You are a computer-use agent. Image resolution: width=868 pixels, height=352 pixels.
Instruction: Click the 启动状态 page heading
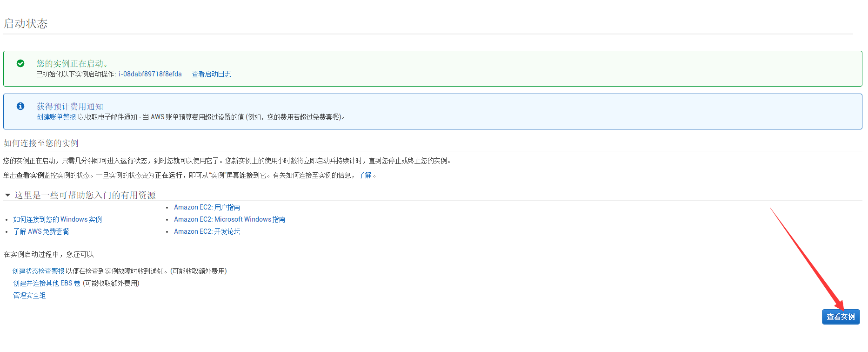tap(26, 24)
